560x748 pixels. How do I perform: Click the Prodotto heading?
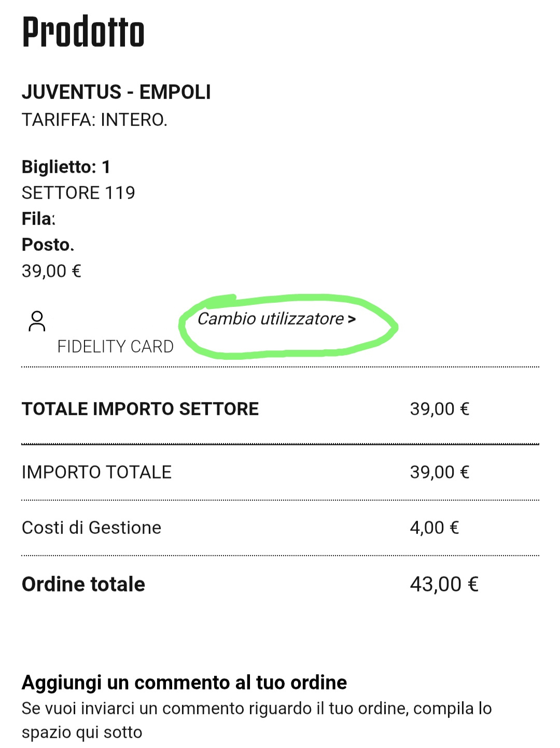tap(83, 32)
